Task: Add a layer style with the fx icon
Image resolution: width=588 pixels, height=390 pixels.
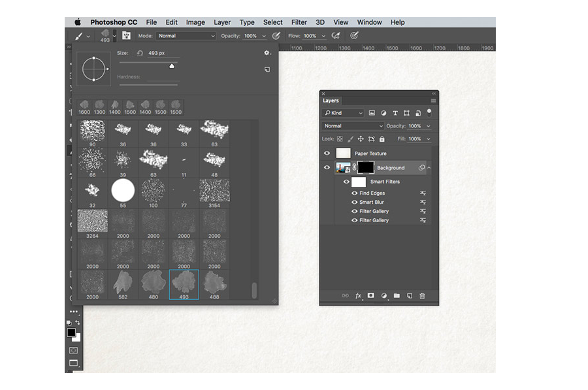Action: [x=358, y=295]
